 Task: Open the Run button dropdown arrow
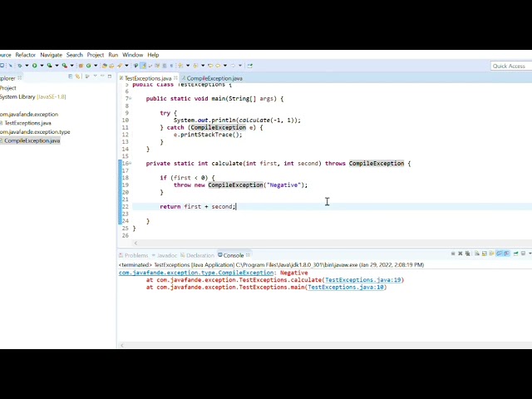tap(42, 66)
